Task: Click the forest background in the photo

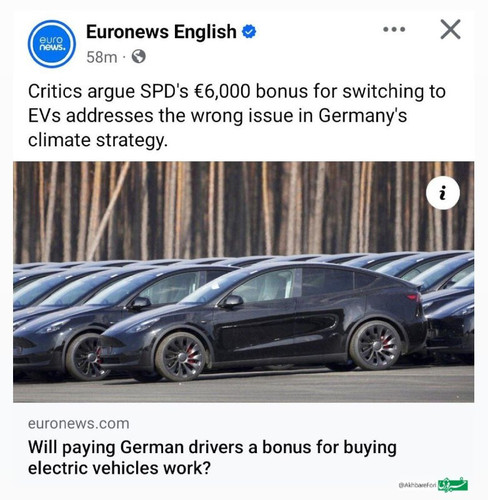Action: click(244, 208)
